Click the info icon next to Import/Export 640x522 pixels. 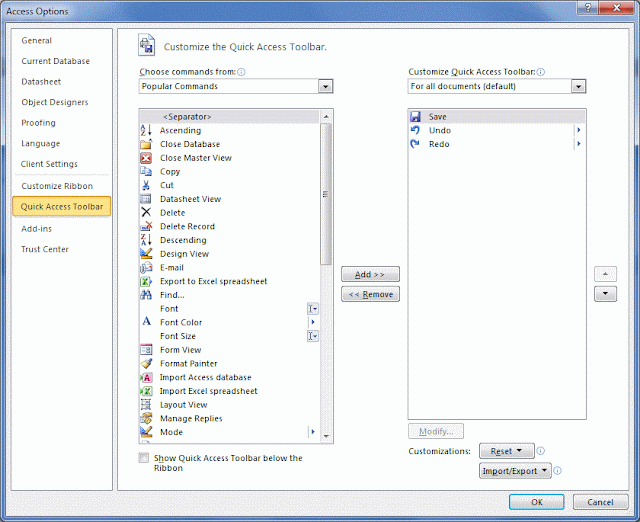coord(558,471)
